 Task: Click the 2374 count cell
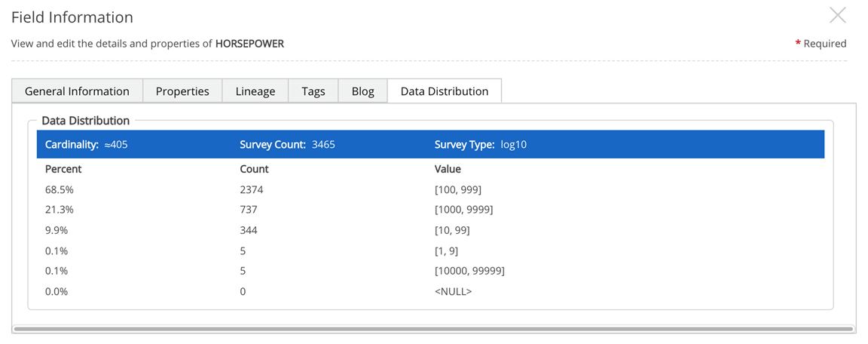coord(252,189)
